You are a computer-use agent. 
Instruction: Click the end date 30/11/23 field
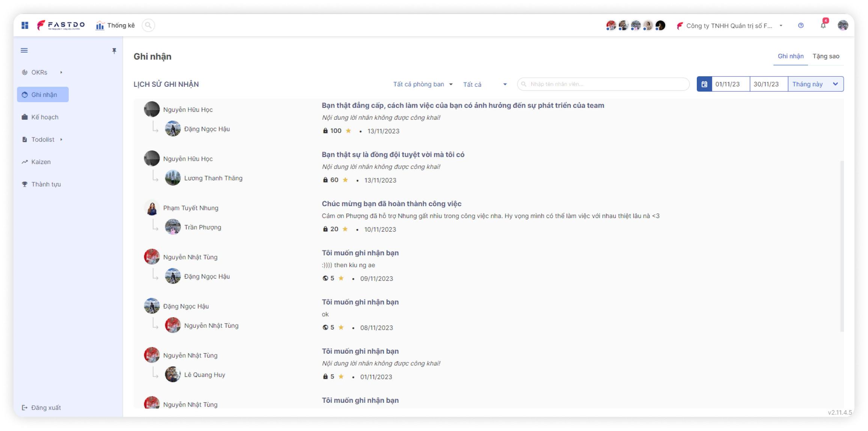769,84
